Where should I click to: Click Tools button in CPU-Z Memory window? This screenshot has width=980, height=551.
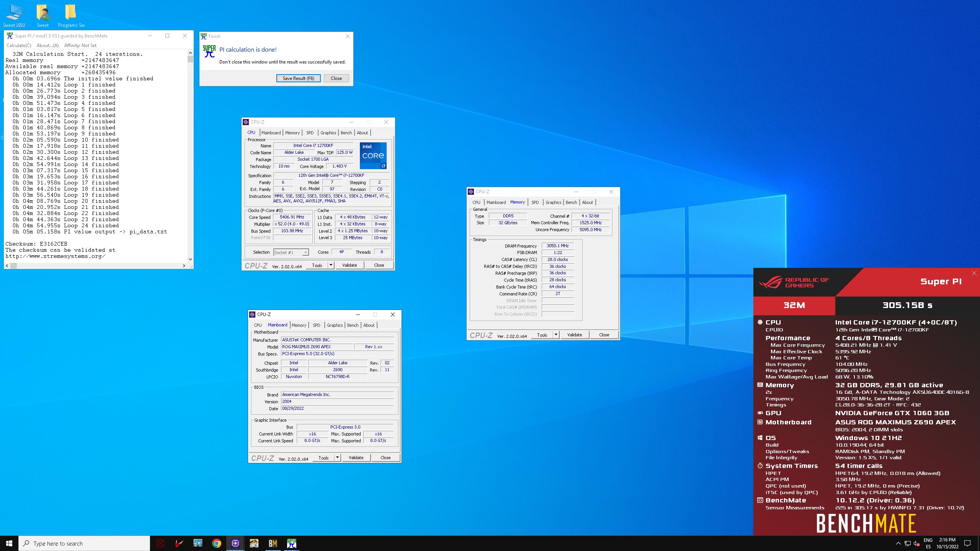click(x=542, y=335)
